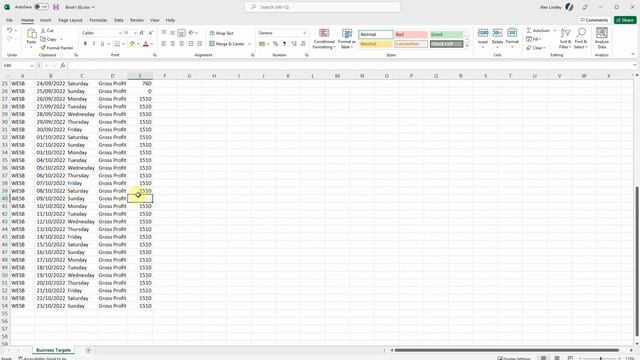The height and width of the screenshot is (360, 640).
Task: Select column E header
Action: 140,76
